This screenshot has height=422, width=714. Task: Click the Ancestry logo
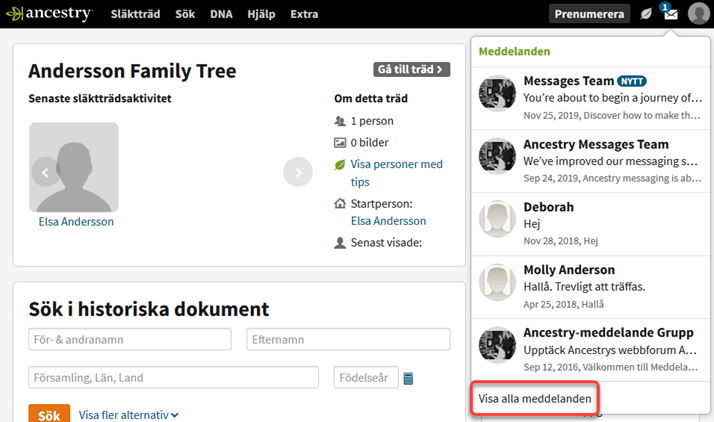49,14
